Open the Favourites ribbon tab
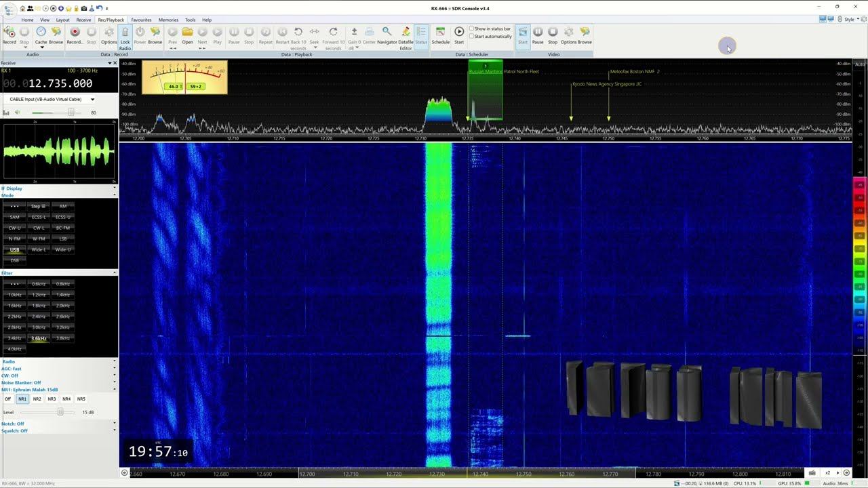868x488 pixels. pyautogui.click(x=141, y=20)
